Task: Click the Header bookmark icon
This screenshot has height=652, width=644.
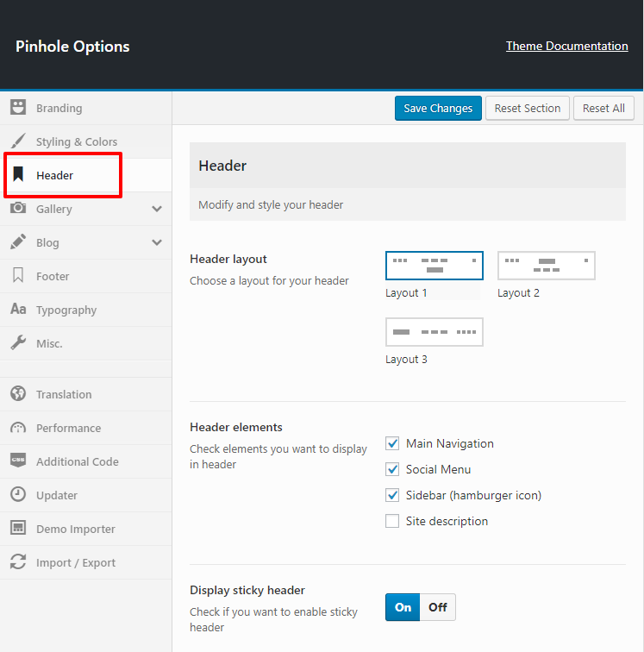Action: point(18,174)
